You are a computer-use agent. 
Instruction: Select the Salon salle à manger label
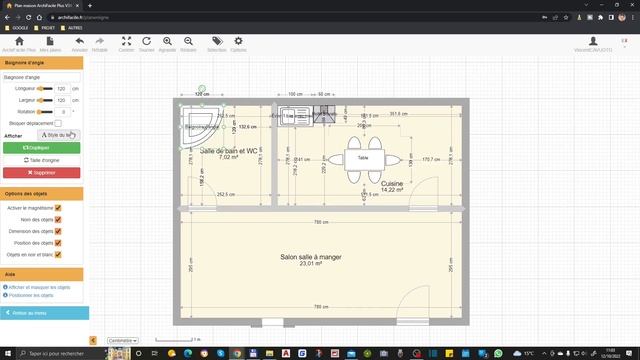(311, 257)
